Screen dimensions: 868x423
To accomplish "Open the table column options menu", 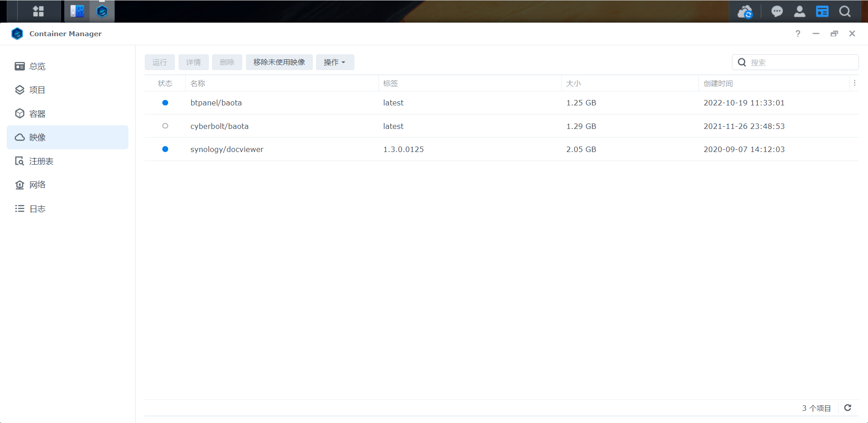I will [x=854, y=83].
